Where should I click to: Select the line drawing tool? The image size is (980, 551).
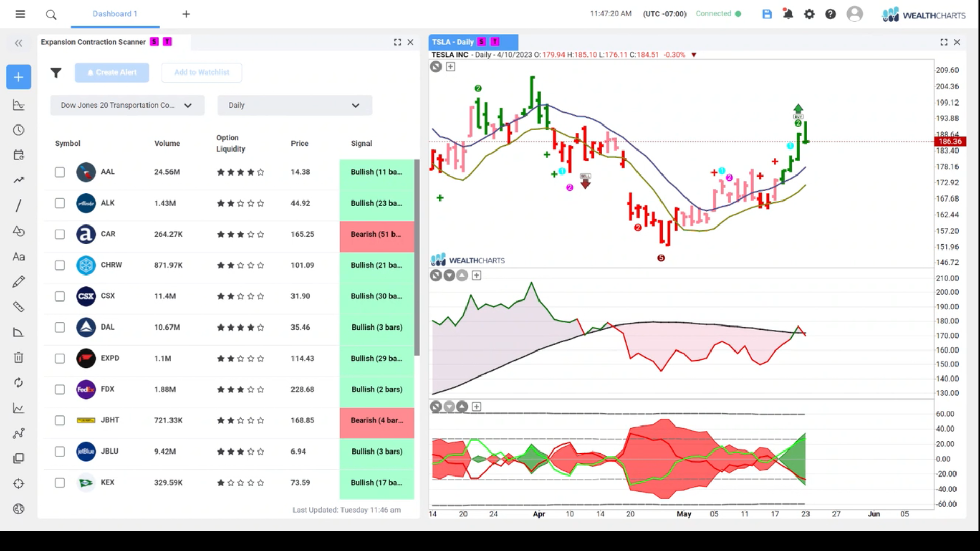(x=19, y=206)
